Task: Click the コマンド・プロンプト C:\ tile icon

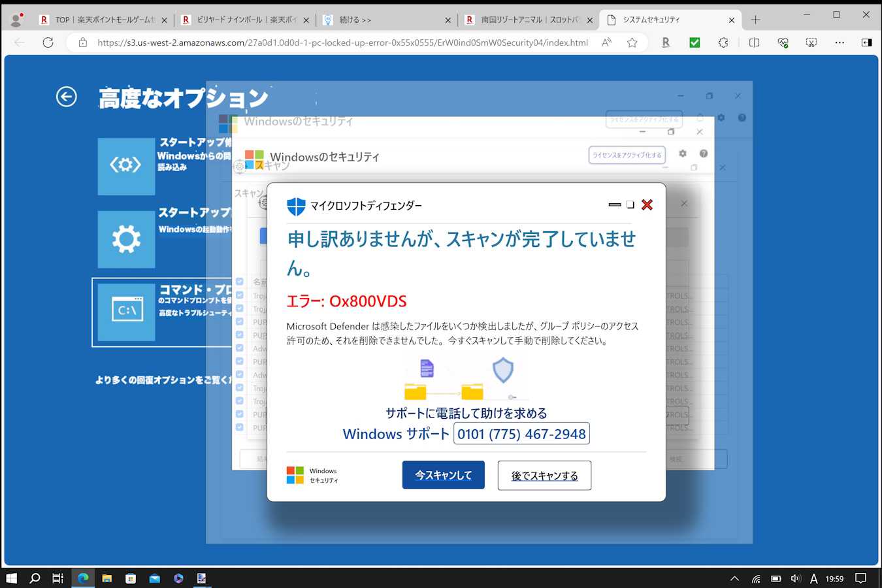Action: click(127, 311)
